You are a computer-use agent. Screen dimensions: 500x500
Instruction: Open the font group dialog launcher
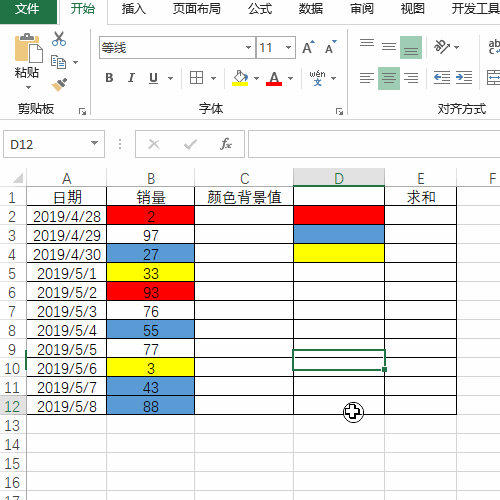tap(339, 111)
